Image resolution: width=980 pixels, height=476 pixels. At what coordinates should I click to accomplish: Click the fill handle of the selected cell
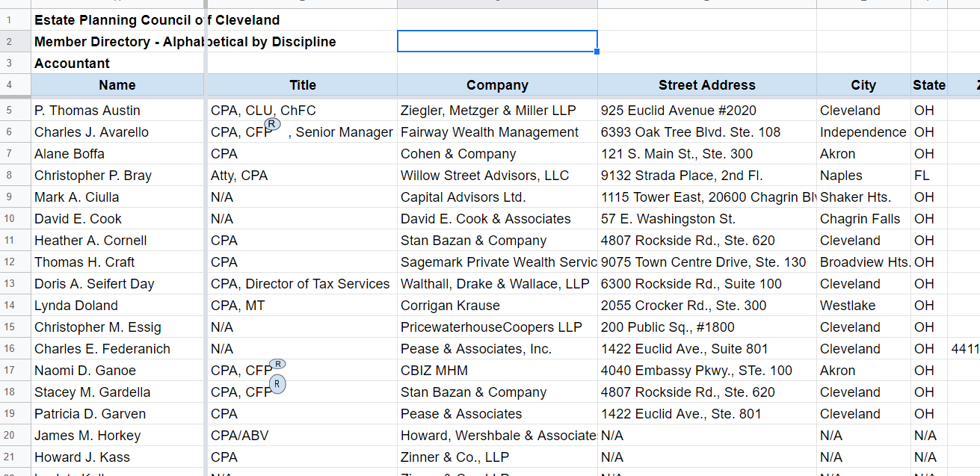[597, 52]
